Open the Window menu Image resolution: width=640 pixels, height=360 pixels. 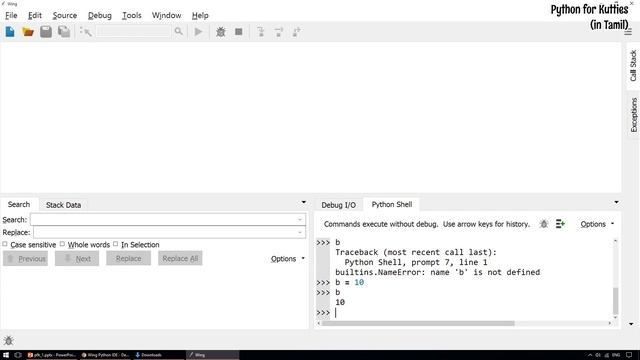click(167, 15)
